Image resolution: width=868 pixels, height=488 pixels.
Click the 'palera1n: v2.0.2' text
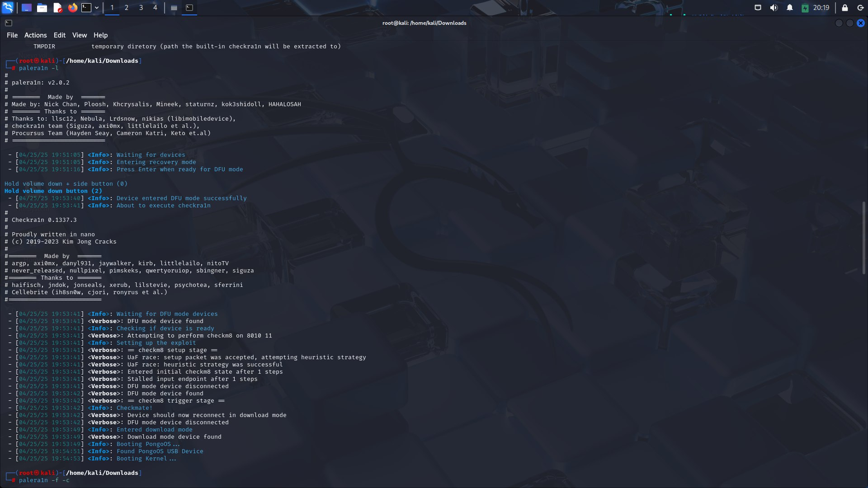40,83
